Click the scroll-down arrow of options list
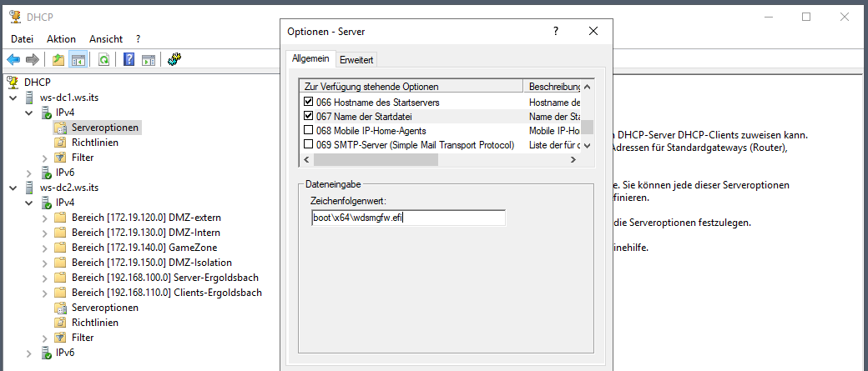The height and width of the screenshot is (371, 868). (x=588, y=145)
